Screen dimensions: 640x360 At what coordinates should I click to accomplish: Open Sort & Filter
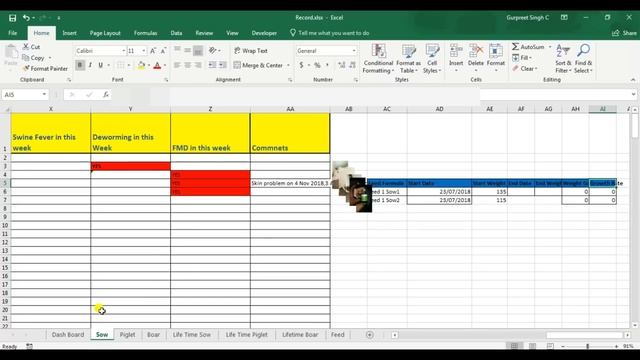tap(563, 59)
